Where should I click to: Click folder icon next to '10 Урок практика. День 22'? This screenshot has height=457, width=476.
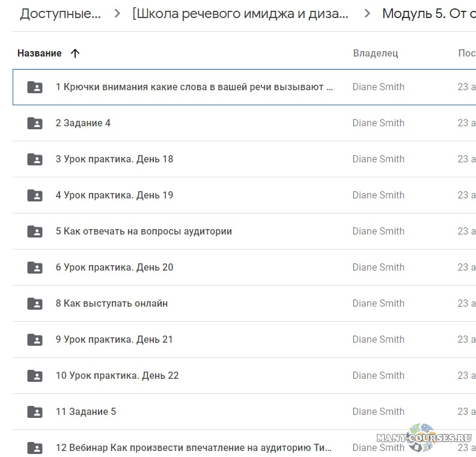click(x=35, y=376)
